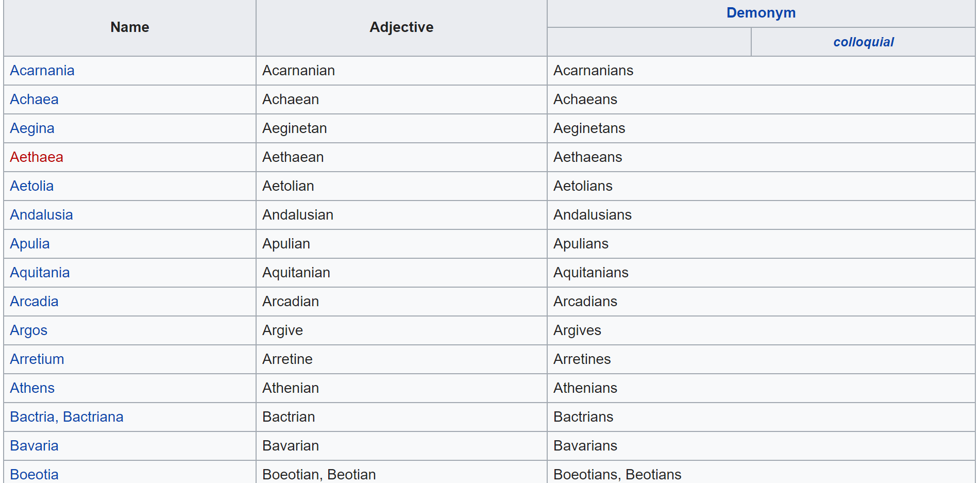Open the Acarnania link

(42, 71)
